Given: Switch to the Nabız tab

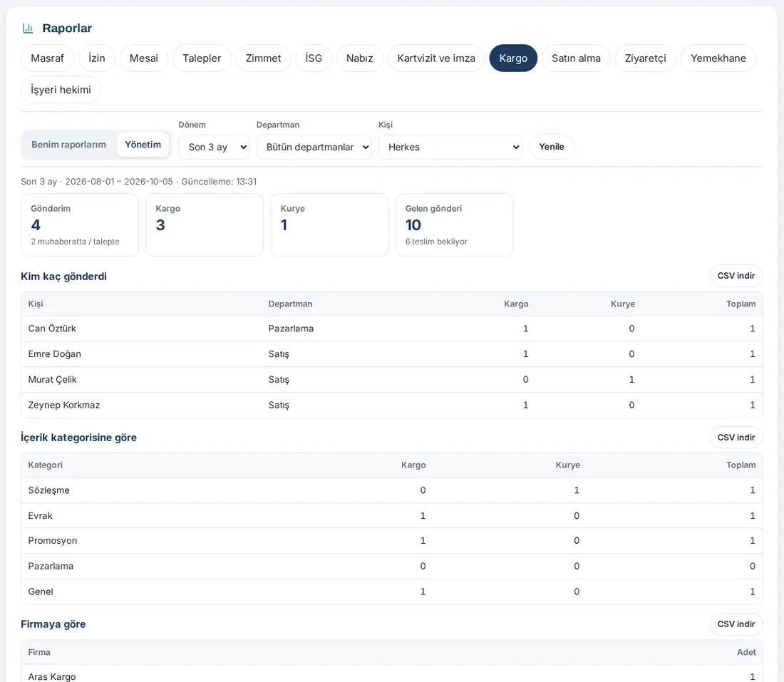Looking at the screenshot, I should tap(359, 58).
